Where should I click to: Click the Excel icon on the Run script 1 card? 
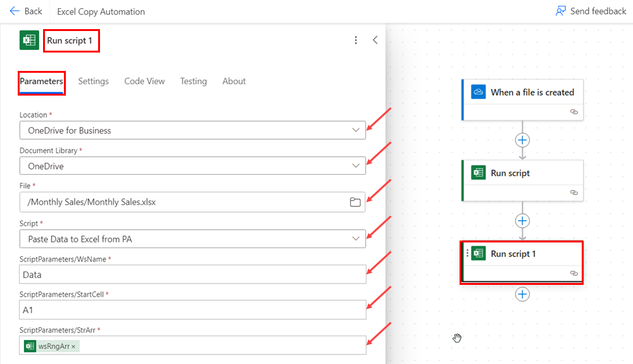click(479, 253)
